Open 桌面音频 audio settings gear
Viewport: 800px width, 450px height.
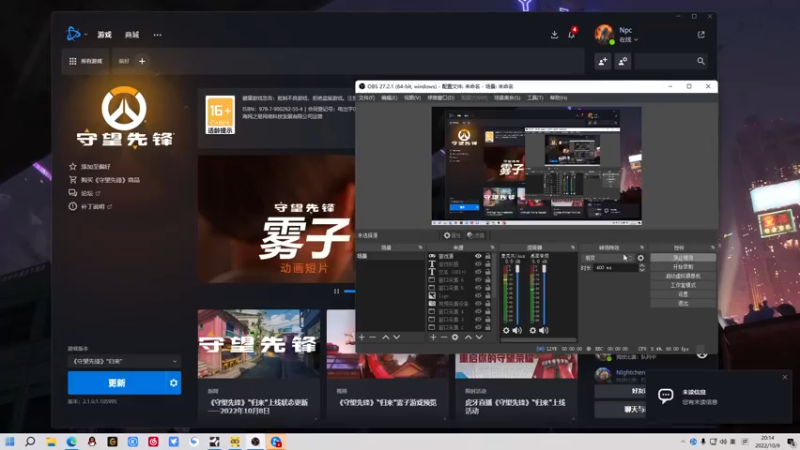(x=533, y=331)
